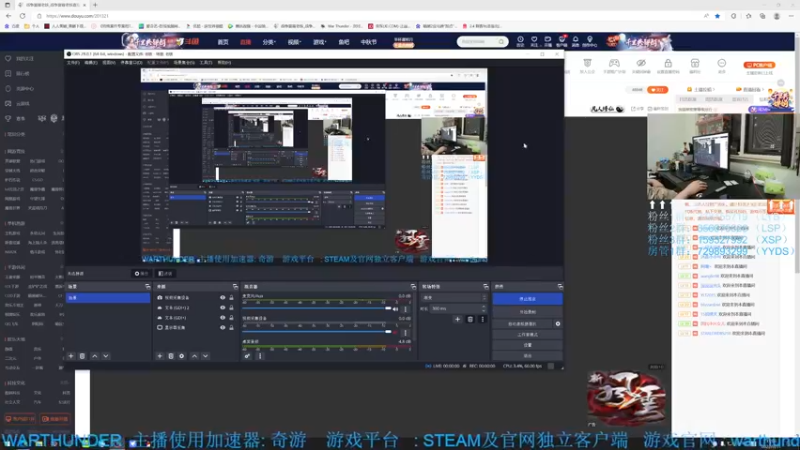Toggle visibility of the video capture device source
Viewport: 800px width, 450px height.
(x=222, y=297)
